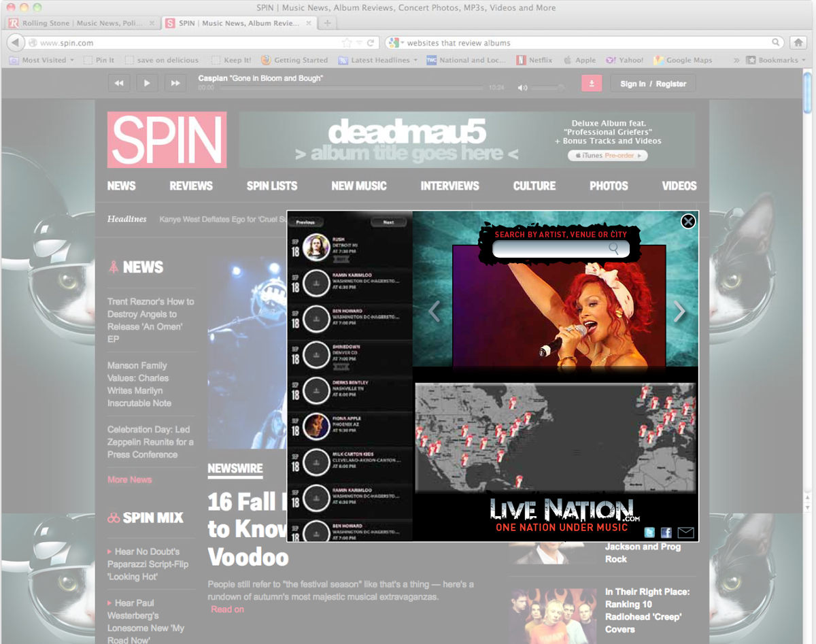The height and width of the screenshot is (644, 816).
Task: Open NEW MUSIC in navigation
Action: pos(359,186)
